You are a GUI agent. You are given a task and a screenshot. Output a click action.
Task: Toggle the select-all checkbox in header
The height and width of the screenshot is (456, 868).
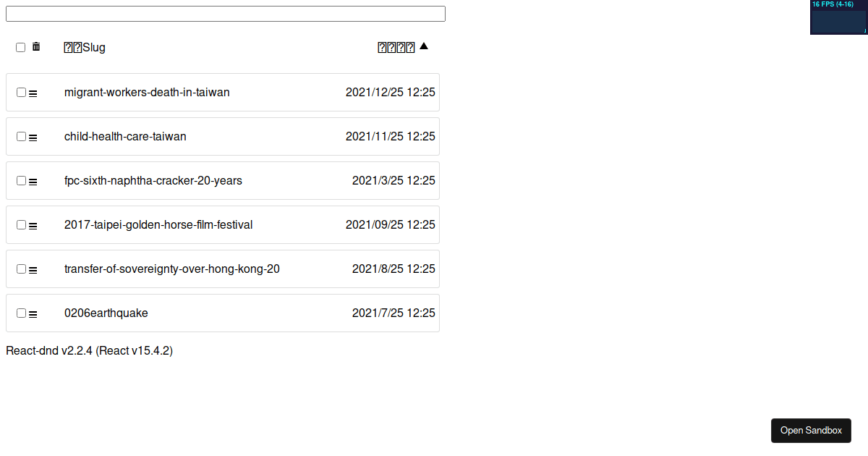coord(20,48)
